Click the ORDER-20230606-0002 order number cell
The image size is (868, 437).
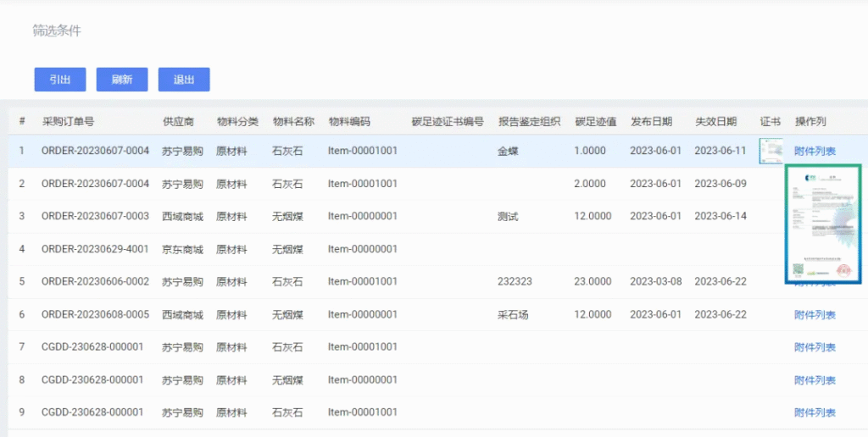(95, 282)
